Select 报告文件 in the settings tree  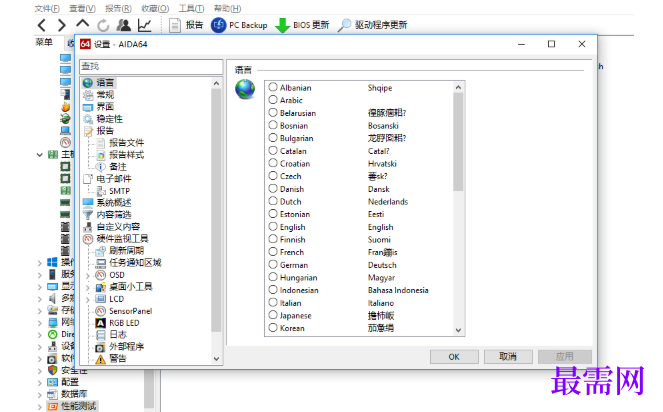tap(120, 143)
